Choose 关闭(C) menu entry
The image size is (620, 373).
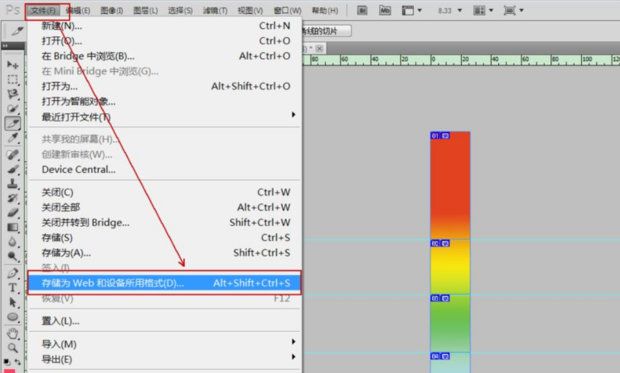click(164, 193)
